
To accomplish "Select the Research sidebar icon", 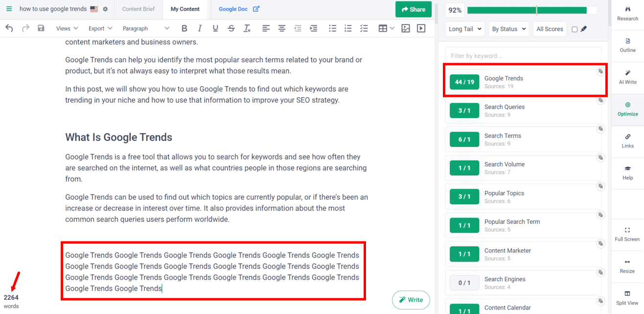I will click(627, 13).
